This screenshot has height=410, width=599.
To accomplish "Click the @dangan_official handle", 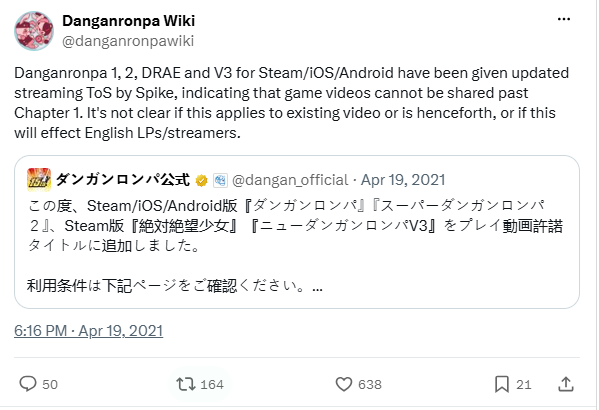I will (x=290, y=180).
